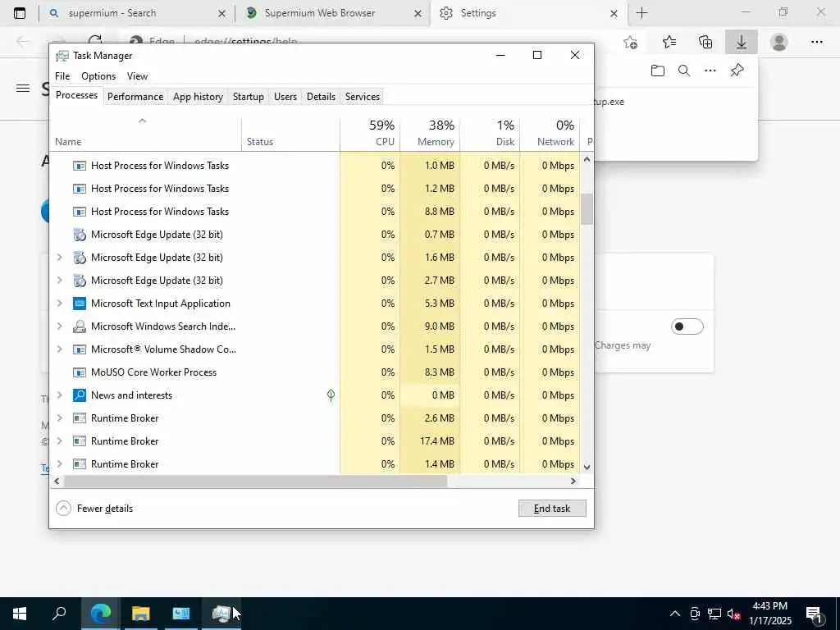Open a new Edge tab

pyautogui.click(x=641, y=13)
